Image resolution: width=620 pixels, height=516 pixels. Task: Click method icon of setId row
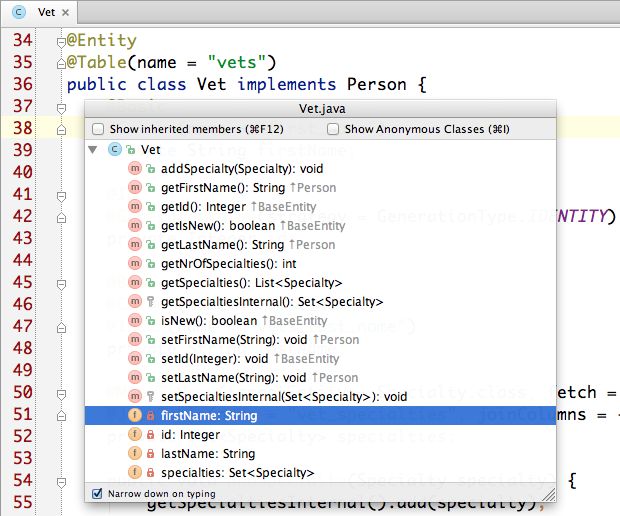135,358
